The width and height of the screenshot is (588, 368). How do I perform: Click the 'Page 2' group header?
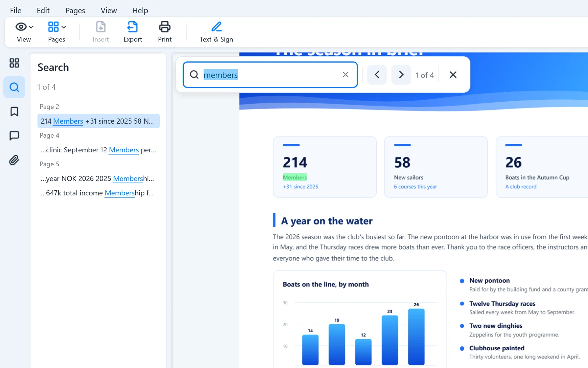49,107
